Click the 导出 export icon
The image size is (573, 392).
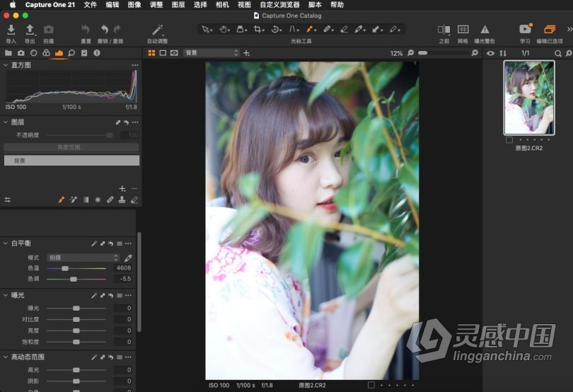30,30
